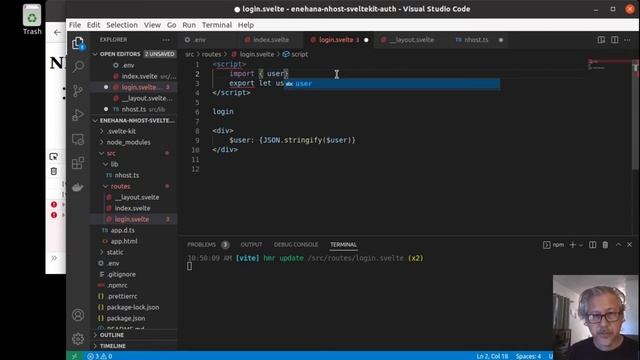This screenshot has height=360, width=640.
Task: Open the Extensions view
Action: click(x=78, y=163)
